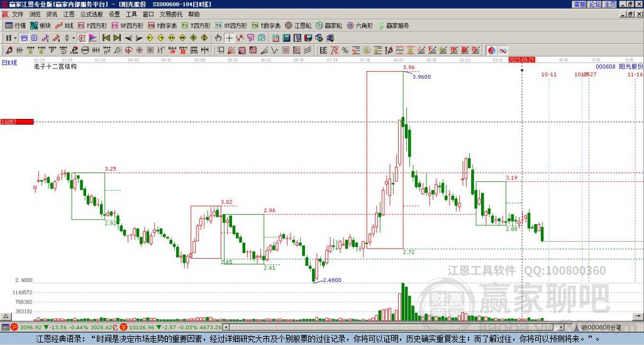Toggle the blue pattern icon beside 日 dropdown
Viewport: 644px width, 345px height.
coord(24,38)
